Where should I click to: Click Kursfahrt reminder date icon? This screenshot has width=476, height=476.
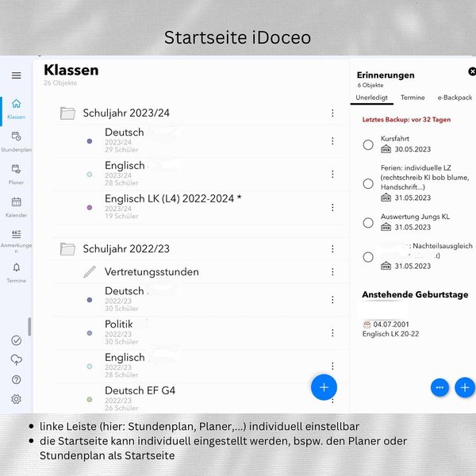click(x=386, y=149)
